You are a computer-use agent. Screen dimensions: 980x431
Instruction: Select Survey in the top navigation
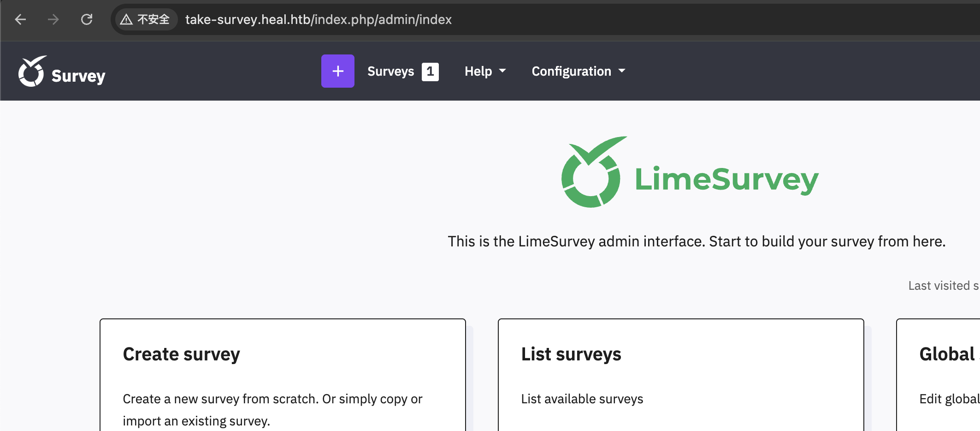click(78, 76)
